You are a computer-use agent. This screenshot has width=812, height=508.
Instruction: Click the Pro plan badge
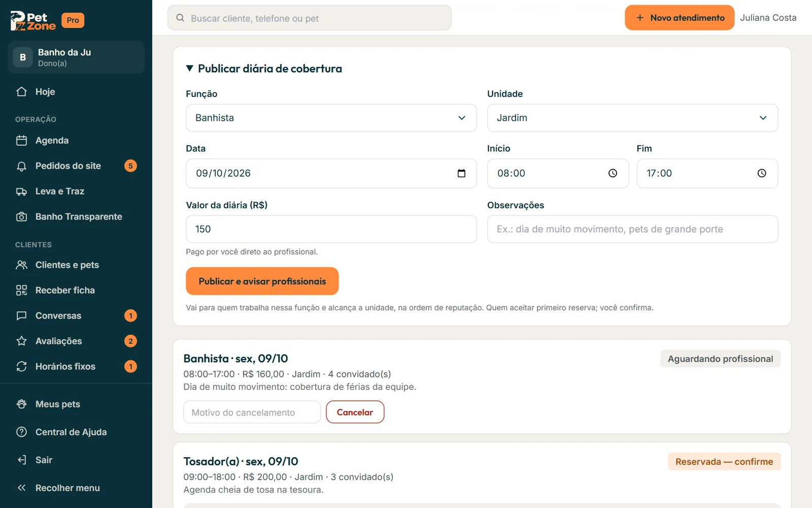pos(73,20)
